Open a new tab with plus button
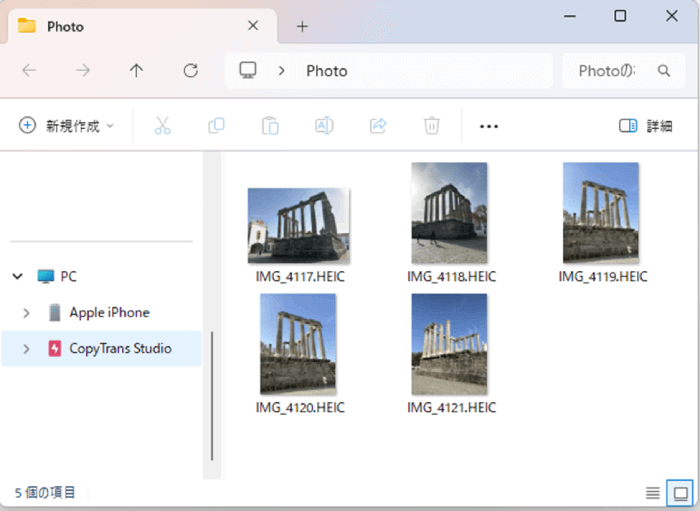Image resolution: width=700 pixels, height=511 pixels. point(302,26)
